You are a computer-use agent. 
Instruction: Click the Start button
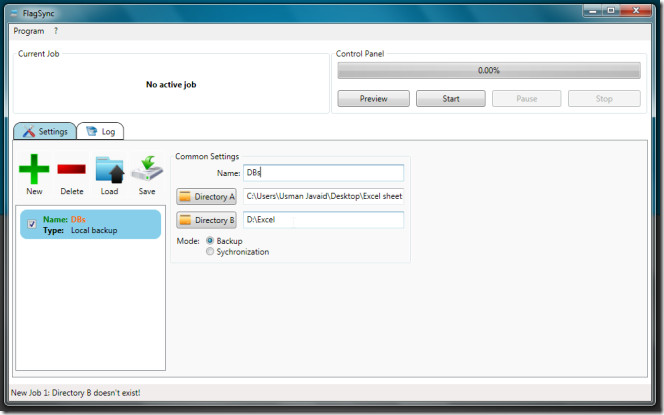pyautogui.click(x=451, y=99)
